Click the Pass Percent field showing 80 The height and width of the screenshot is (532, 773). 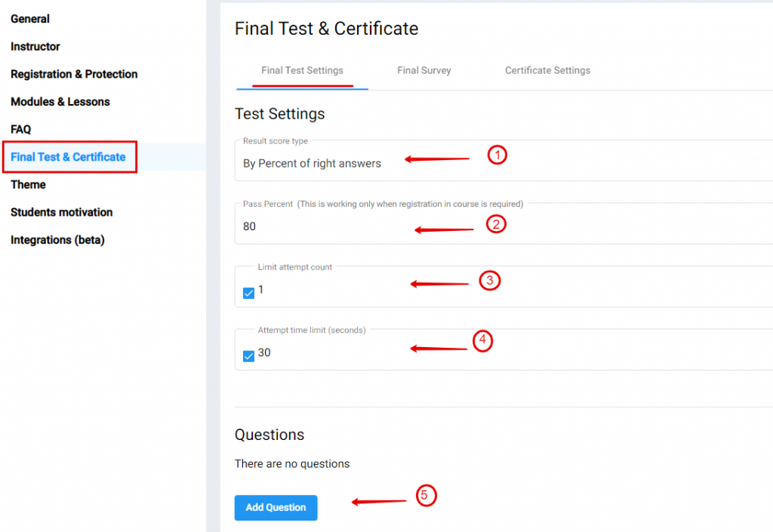coord(504,226)
